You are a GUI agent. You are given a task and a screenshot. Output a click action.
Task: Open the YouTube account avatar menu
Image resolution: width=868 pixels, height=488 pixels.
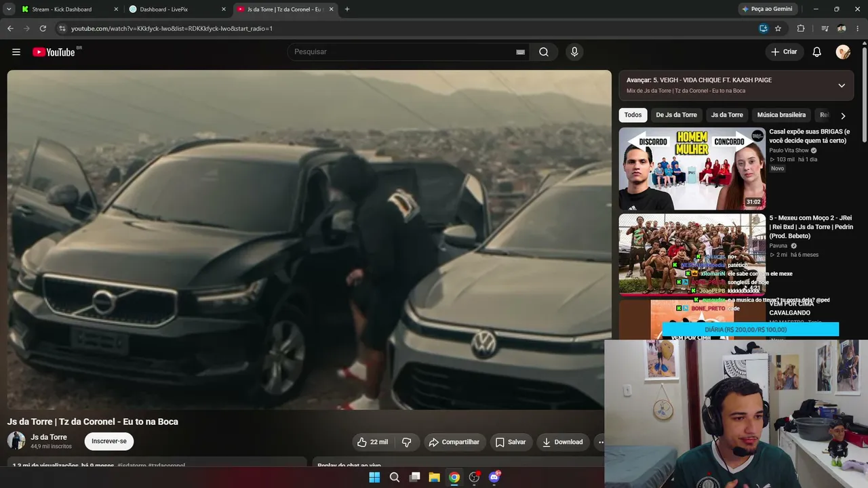click(x=843, y=52)
